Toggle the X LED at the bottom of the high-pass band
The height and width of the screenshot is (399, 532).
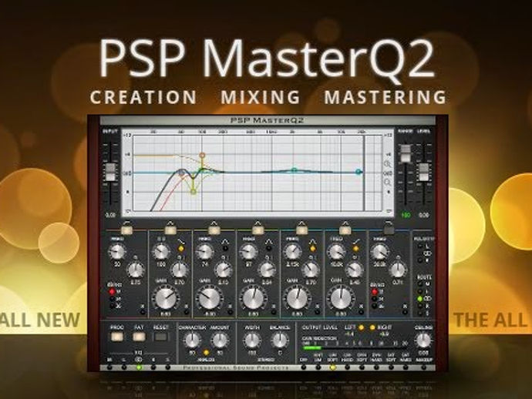[x=142, y=311]
